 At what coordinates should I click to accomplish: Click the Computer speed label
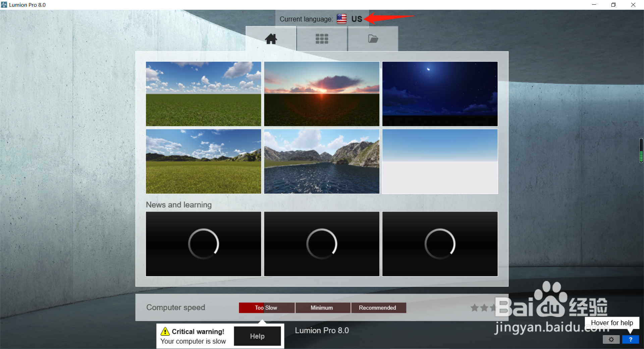[x=176, y=307]
